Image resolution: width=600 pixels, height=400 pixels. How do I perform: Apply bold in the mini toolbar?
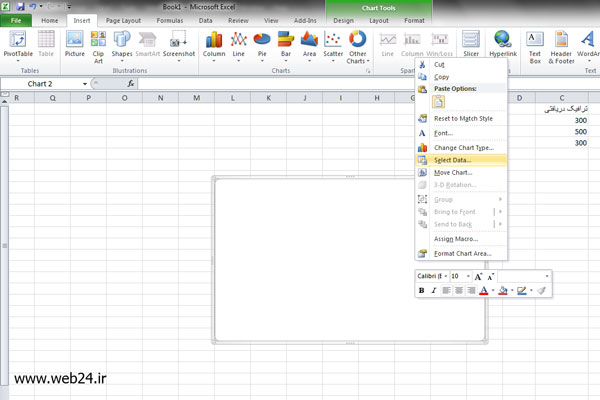(422, 291)
